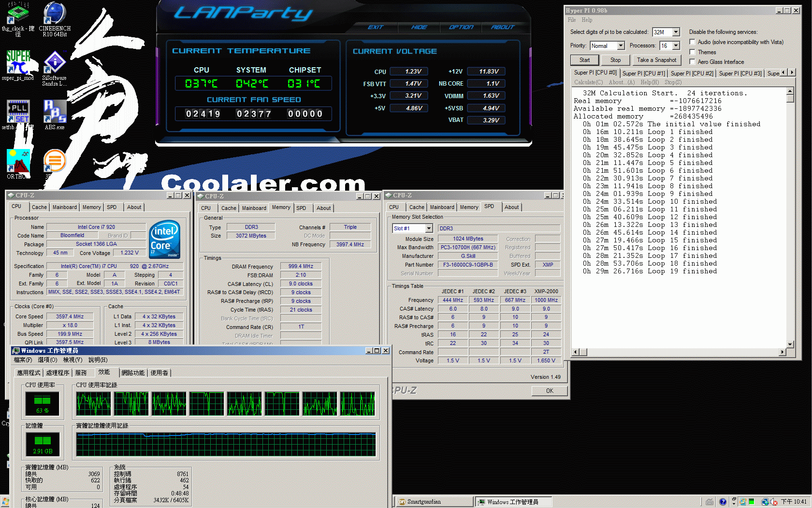
Task: Click the CPU-Z SPD window title icon
Action: click(388, 195)
